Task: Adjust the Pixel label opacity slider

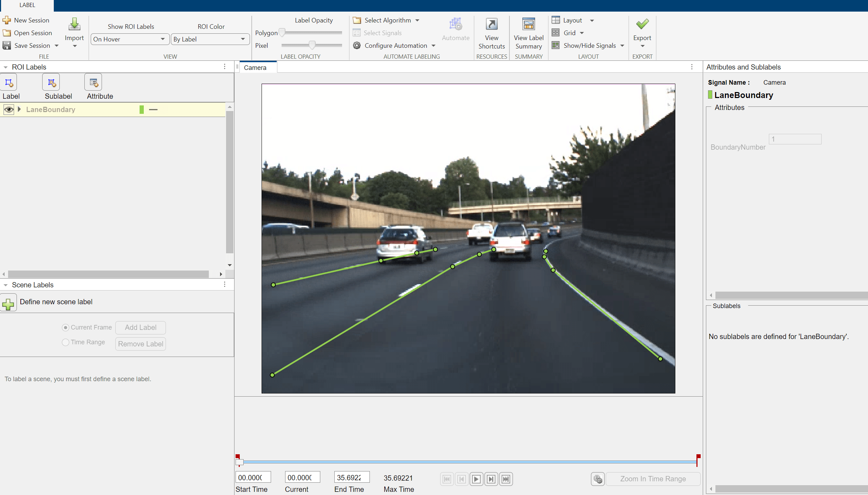Action: 312,45
